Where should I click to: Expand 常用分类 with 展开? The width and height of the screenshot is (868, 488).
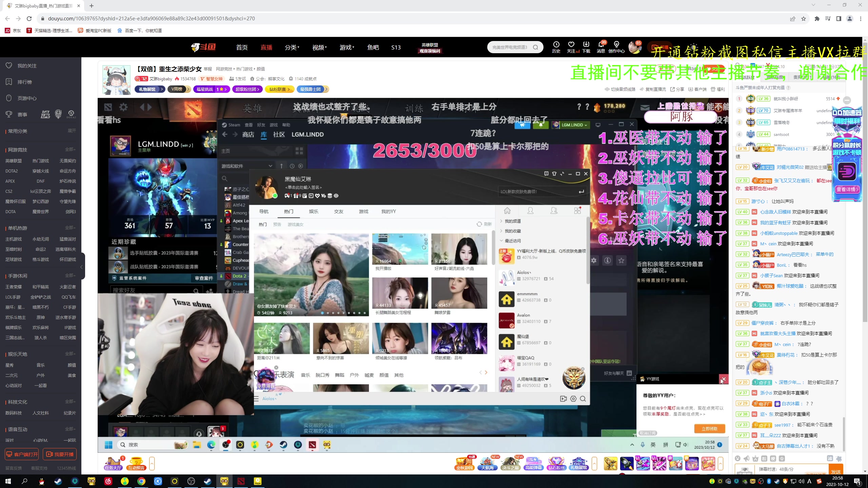72,131
